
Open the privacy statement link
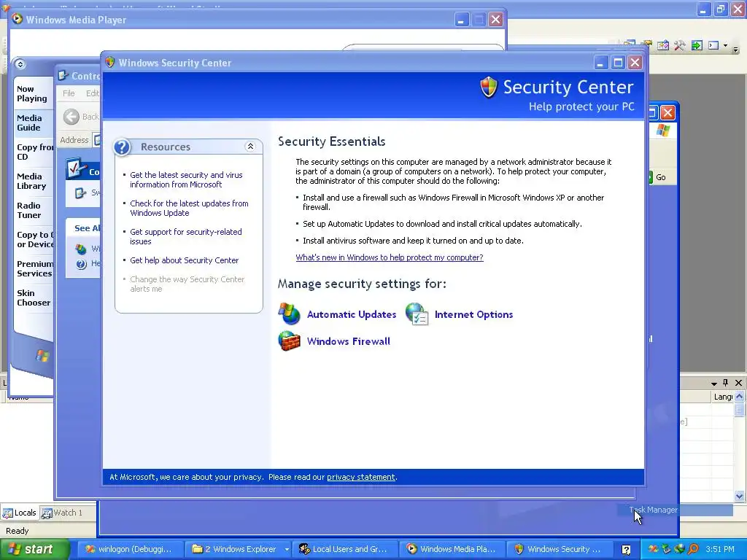(360, 477)
